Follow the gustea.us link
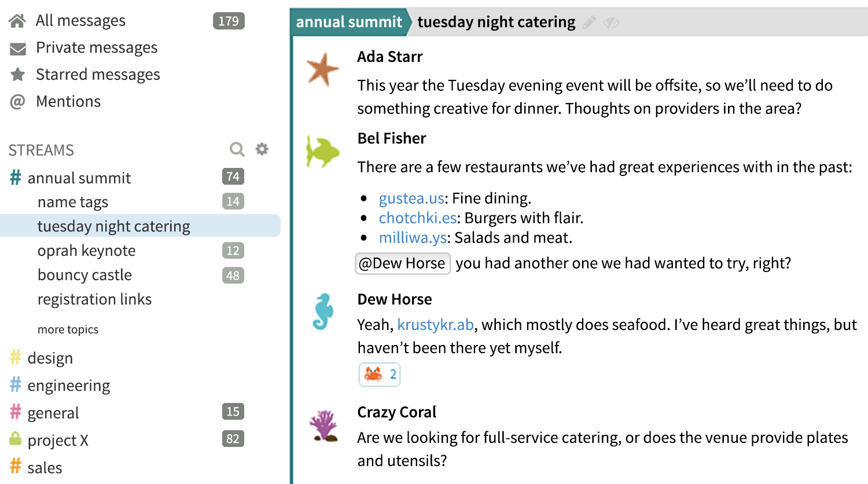 pos(411,198)
